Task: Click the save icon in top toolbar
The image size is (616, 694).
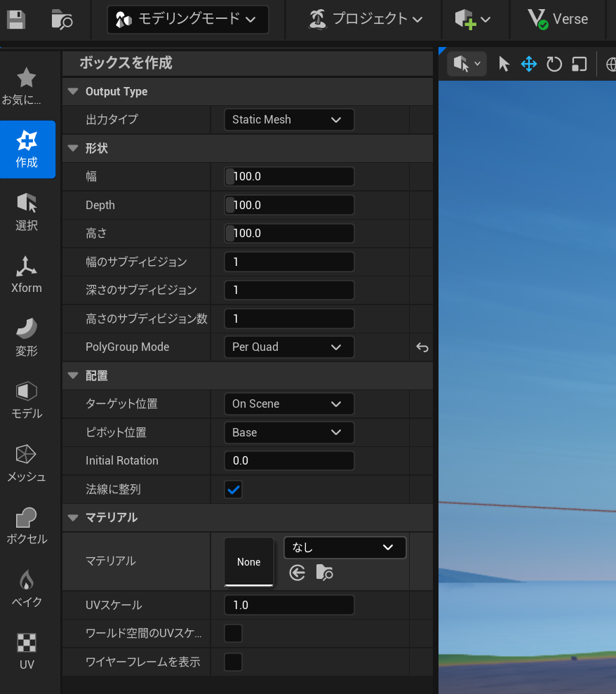Action: coord(16,20)
